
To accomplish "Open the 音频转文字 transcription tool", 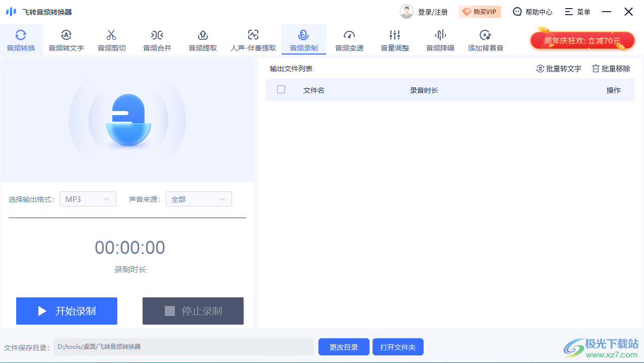I will point(66,39).
